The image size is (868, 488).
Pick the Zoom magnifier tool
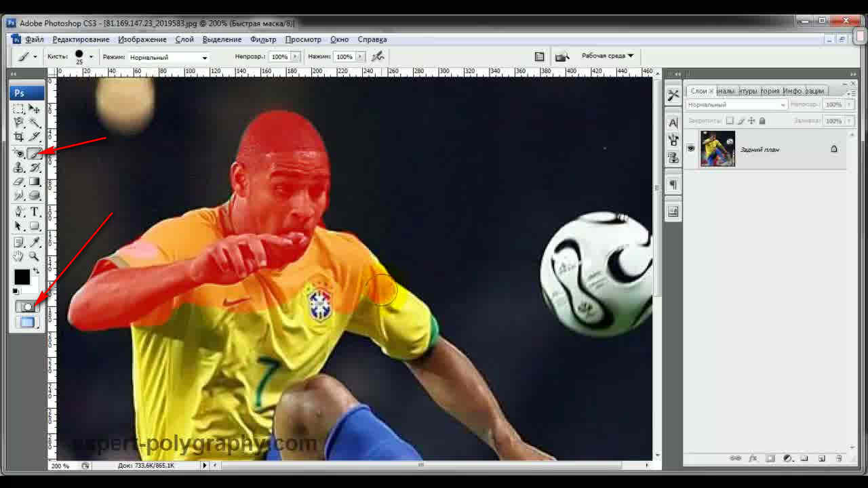[x=34, y=256]
